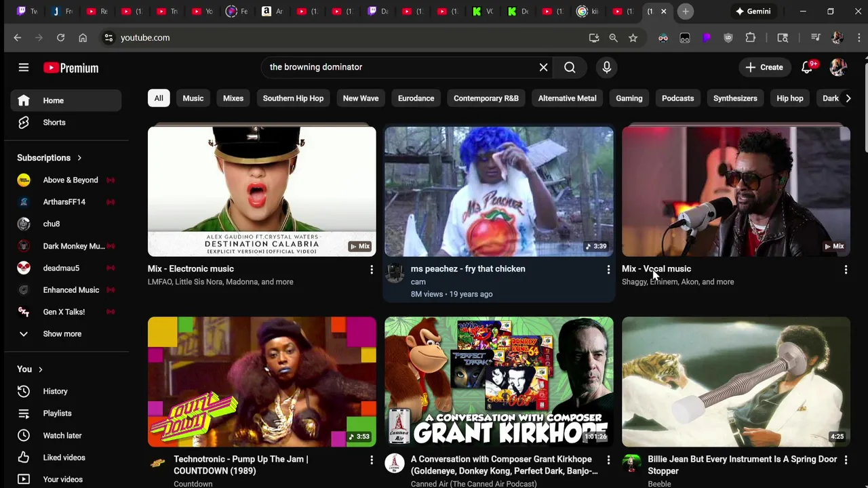Screen dimensions: 868x488
Task: Open the hamburger guide menu
Action: coord(24,67)
